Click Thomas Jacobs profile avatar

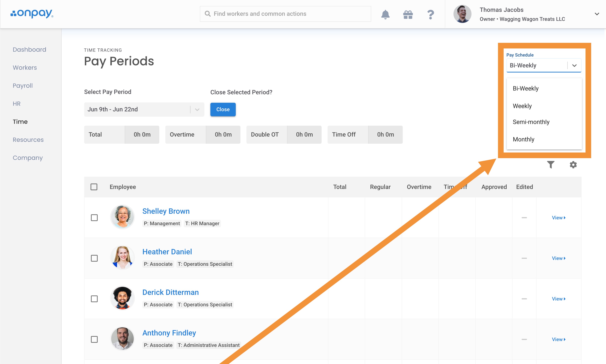(x=462, y=14)
